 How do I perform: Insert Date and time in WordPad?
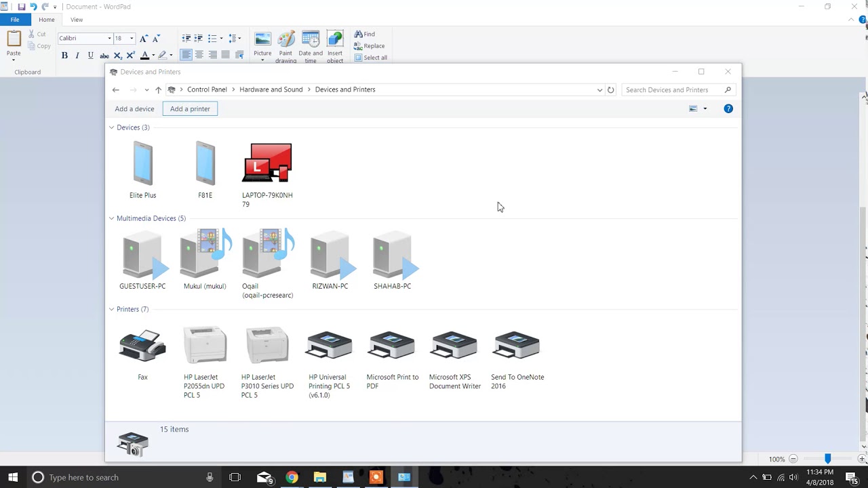(311, 47)
